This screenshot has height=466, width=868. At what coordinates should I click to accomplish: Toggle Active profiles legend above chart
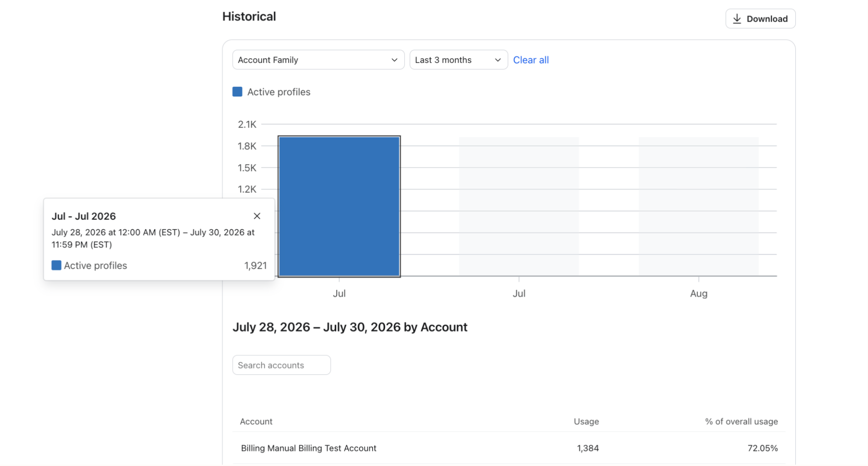(272, 92)
